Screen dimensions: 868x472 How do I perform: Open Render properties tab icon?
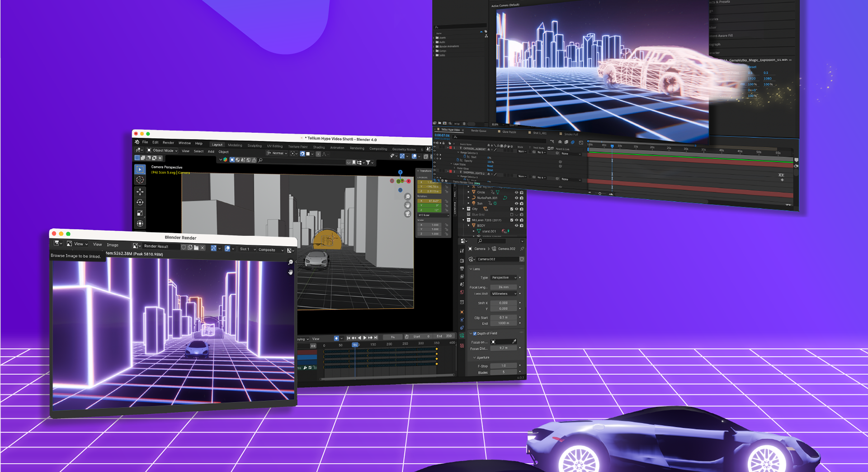coord(462,261)
